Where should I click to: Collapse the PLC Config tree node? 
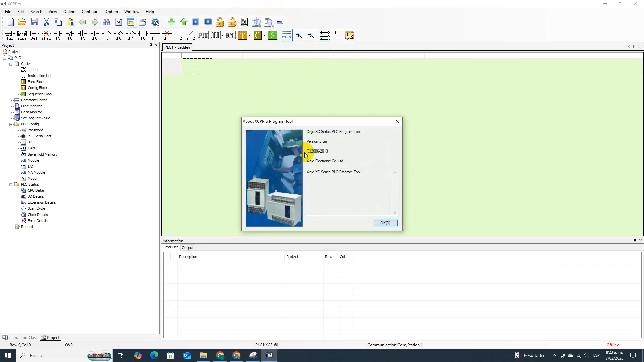tap(11, 124)
